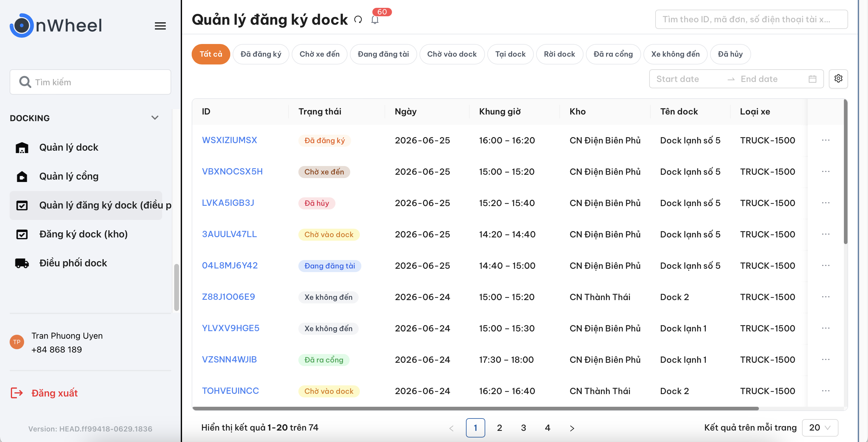Open registration WSXIZIUMSX link
This screenshot has height=442, width=868.
[x=229, y=140]
